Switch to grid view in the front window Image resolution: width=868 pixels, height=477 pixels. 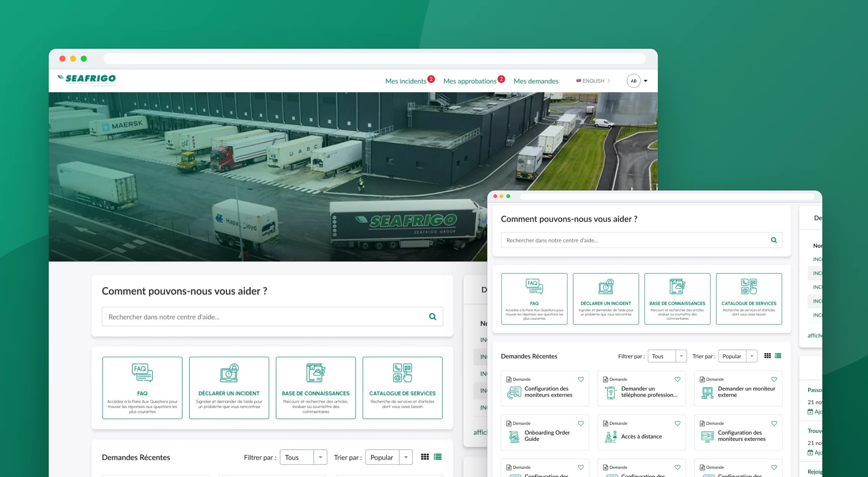tap(767, 356)
